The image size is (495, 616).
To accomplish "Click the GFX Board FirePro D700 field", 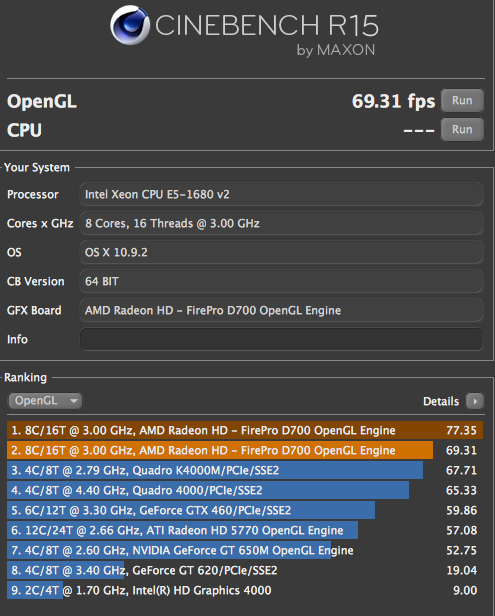I will [281, 310].
